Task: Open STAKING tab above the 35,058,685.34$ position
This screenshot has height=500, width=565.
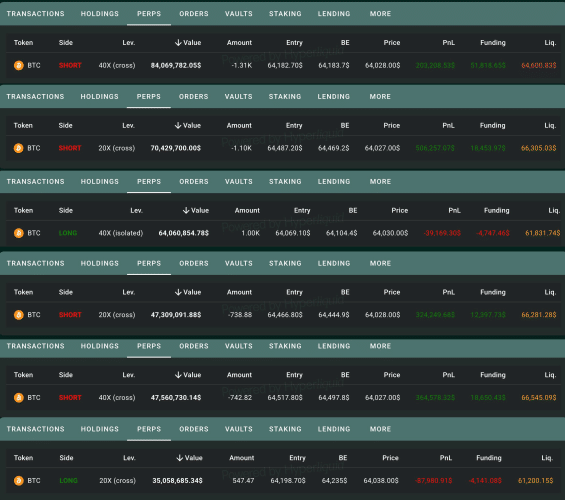Action: click(285, 429)
